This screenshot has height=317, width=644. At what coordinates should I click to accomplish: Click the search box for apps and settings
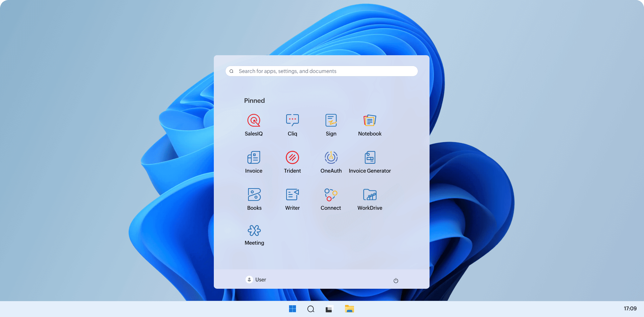[321, 71]
